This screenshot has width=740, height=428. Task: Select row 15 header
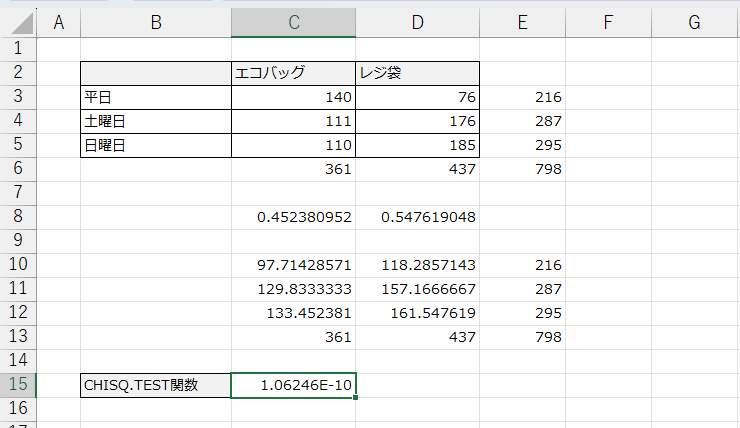coord(18,385)
